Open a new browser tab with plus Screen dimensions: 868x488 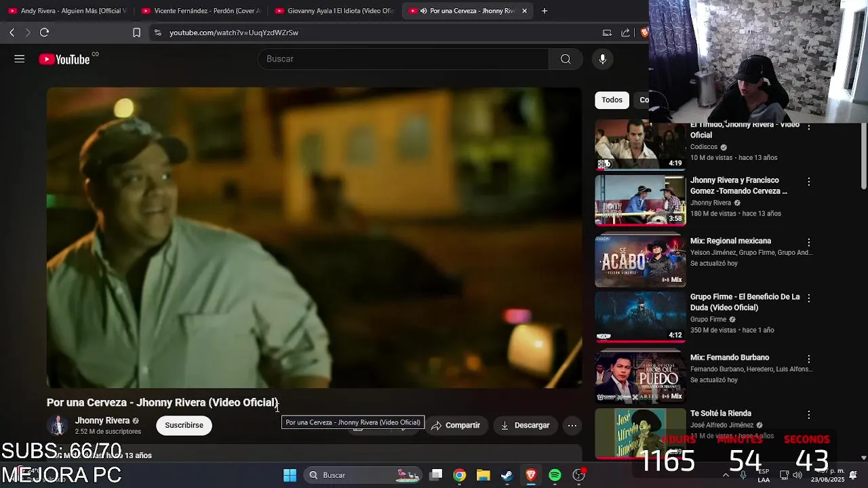(544, 11)
